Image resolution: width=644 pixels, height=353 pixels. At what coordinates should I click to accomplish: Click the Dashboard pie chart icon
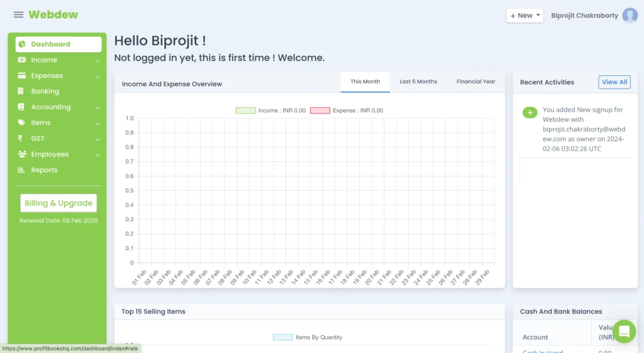click(x=22, y=44)
